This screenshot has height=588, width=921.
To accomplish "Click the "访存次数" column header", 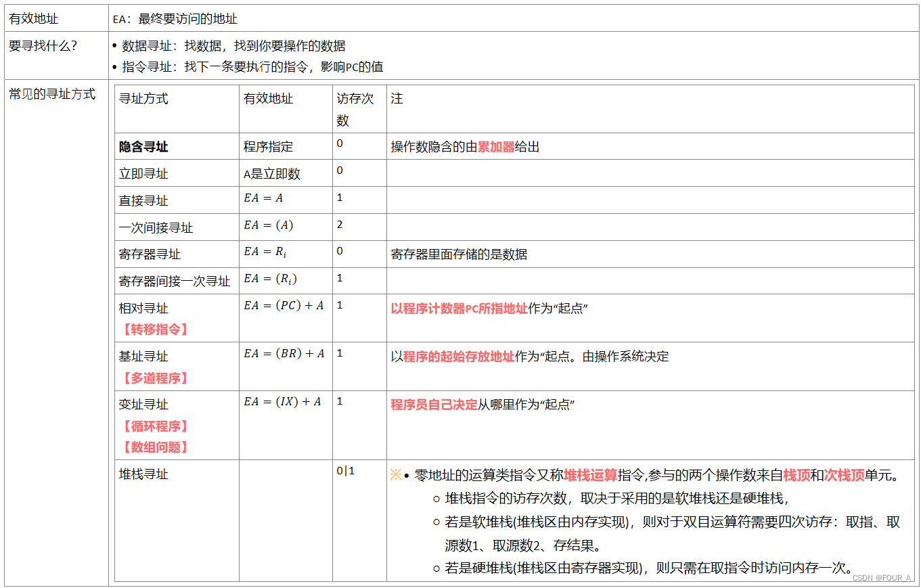I will [x=355, y=110].
